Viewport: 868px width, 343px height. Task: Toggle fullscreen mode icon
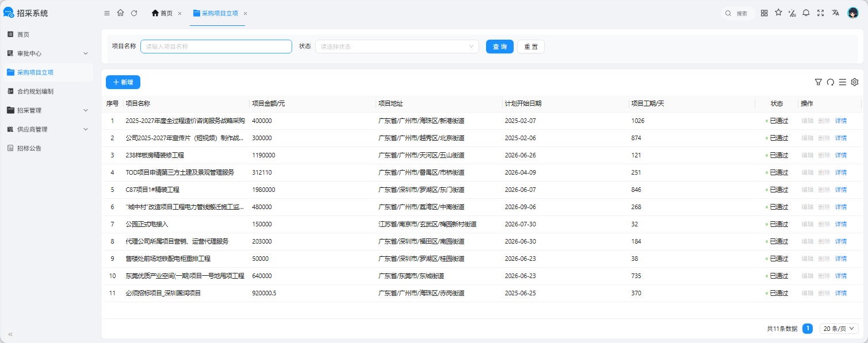click(821, 13)
